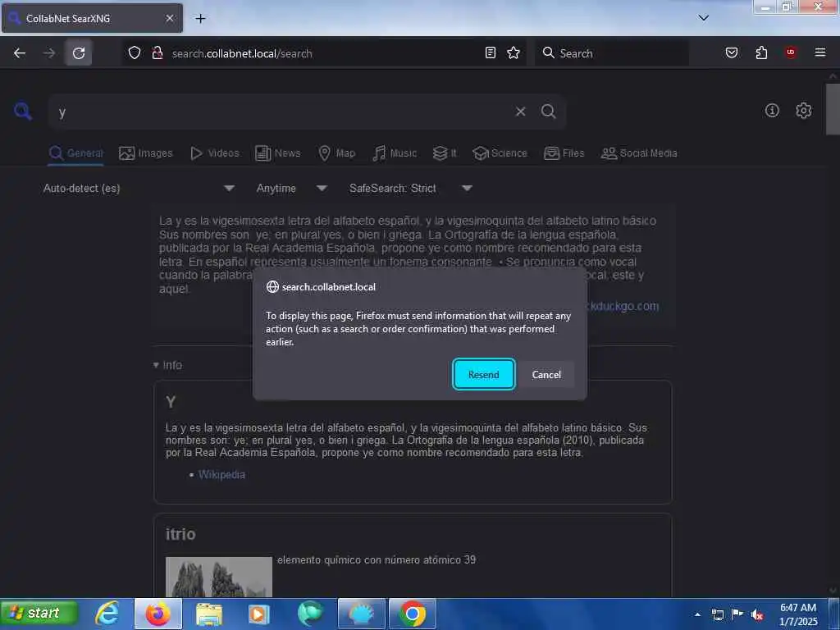Open the Wikipedia link
840x630 pixels.
[x=221, y=475]
